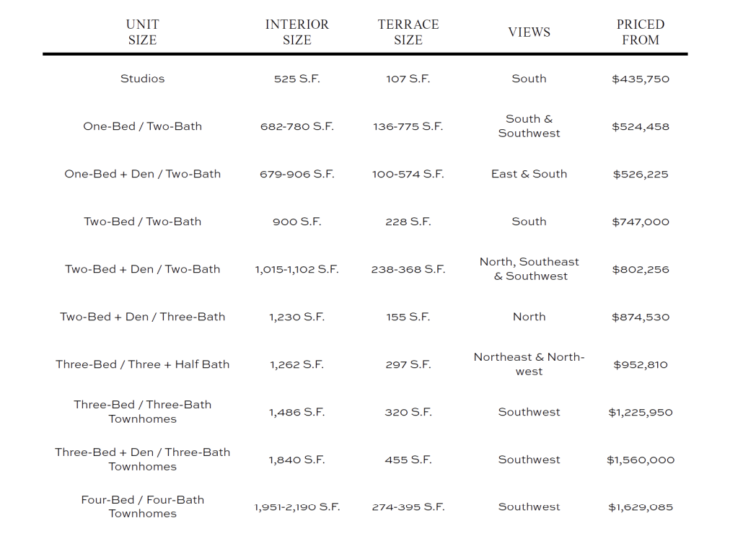
Task: Select the North, Southeast & Southwest views cell
Action: [529, 269]
